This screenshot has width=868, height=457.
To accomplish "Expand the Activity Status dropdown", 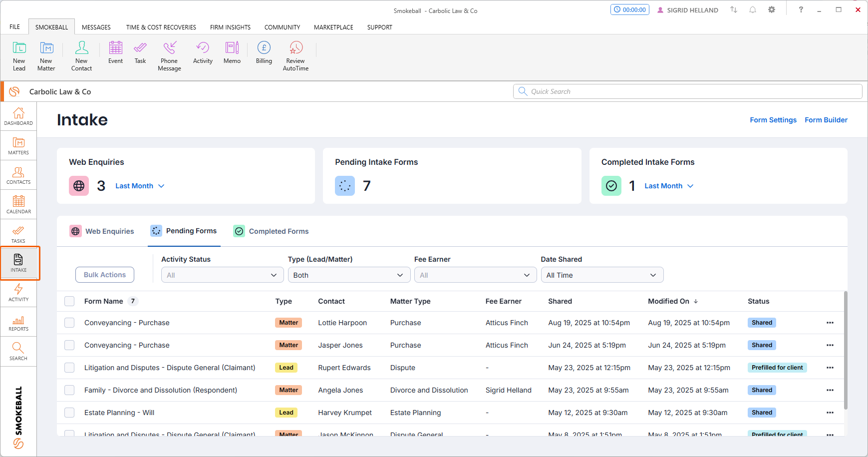I will [222, 275].
